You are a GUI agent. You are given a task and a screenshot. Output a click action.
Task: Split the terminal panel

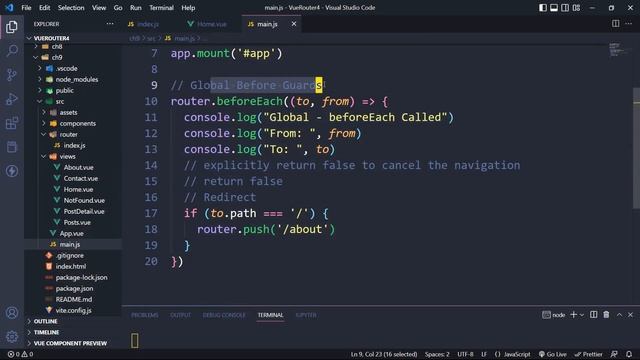point(593,315)
